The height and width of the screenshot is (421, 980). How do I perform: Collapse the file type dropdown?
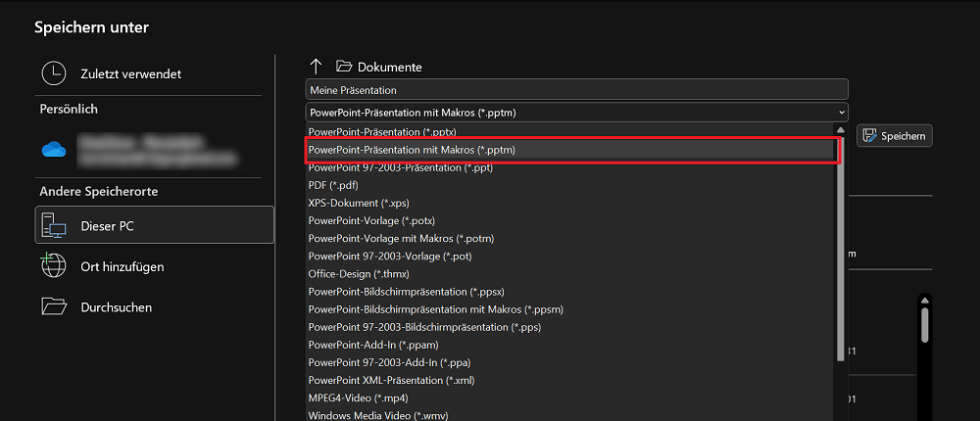[842, 113]
